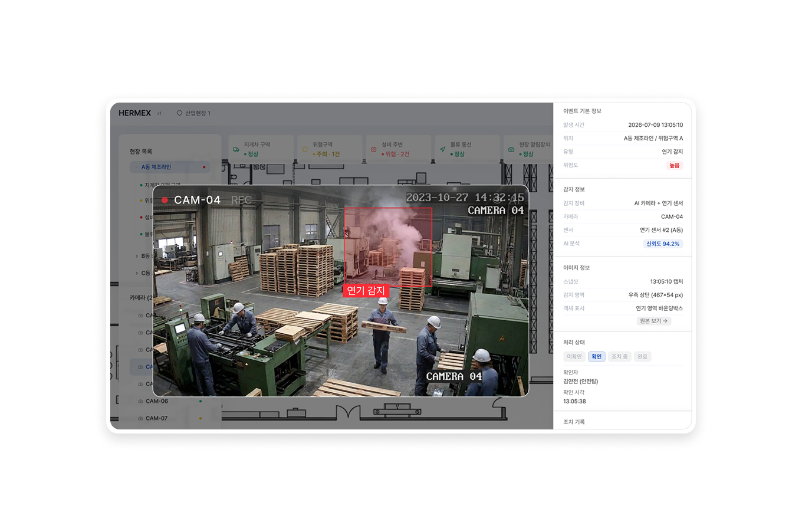Click the camera icon in 현장 알림장치 card
This screenshot has width=802, height=532.
(511, 149)
